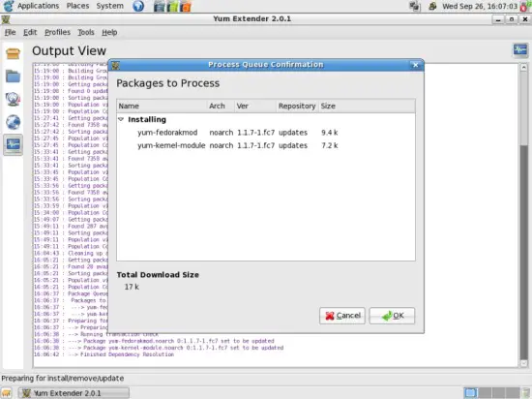Open the Profiles menu
The image size is (532, 399).
point(57,32)
